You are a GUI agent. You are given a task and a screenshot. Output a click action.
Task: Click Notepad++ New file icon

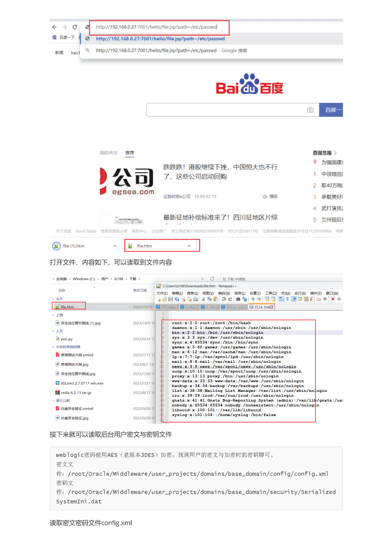click(x=158, y=299)
